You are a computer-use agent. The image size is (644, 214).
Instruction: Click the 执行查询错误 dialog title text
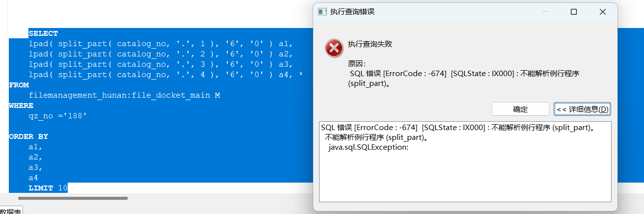tap(353, 12)
